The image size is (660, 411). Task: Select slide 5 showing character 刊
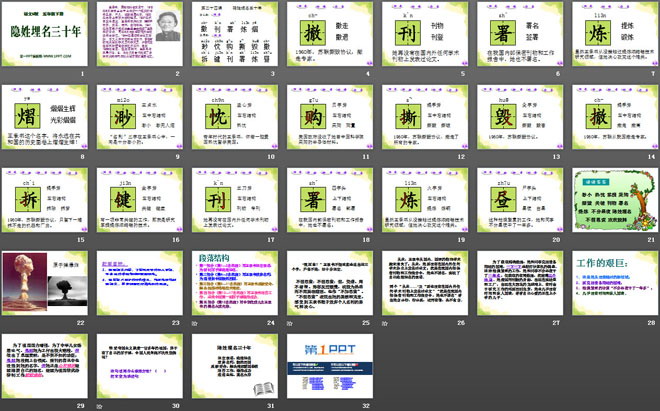pos(425,34)
